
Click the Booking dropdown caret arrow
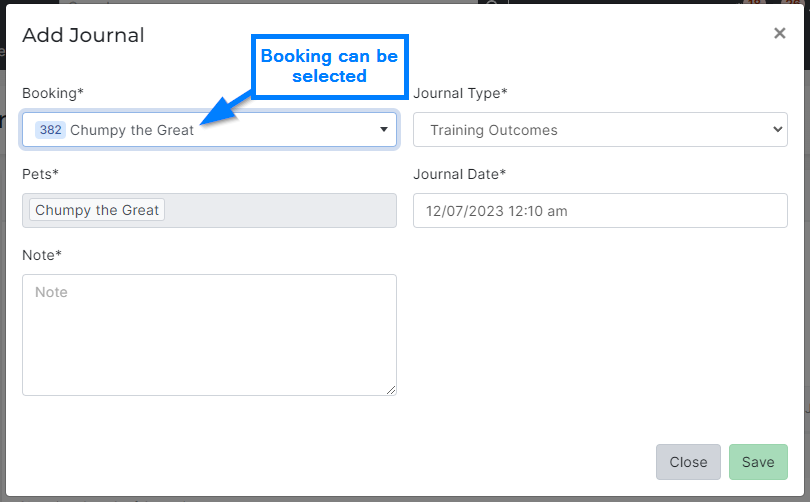coord(384,130)
